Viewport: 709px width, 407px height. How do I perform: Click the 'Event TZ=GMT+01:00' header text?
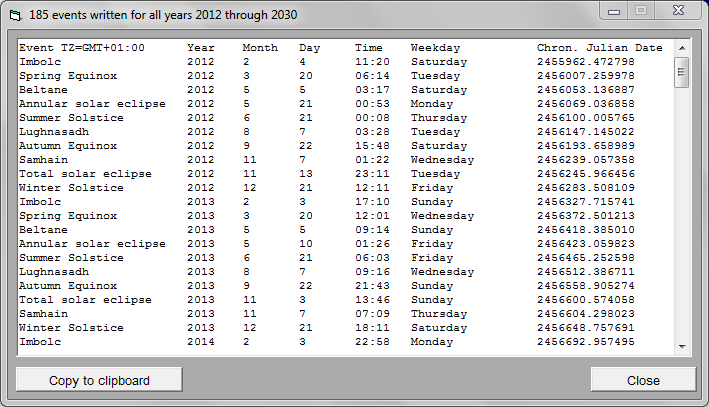coord(82,48)
